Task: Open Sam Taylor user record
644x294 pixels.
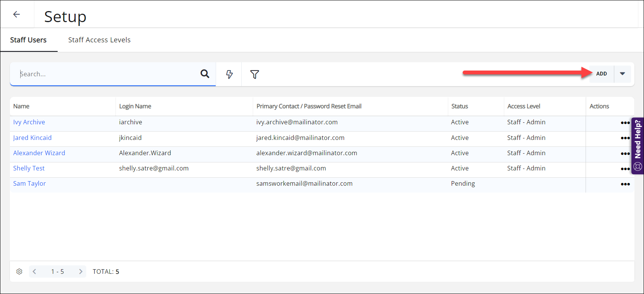Action: tap(29, 183)
